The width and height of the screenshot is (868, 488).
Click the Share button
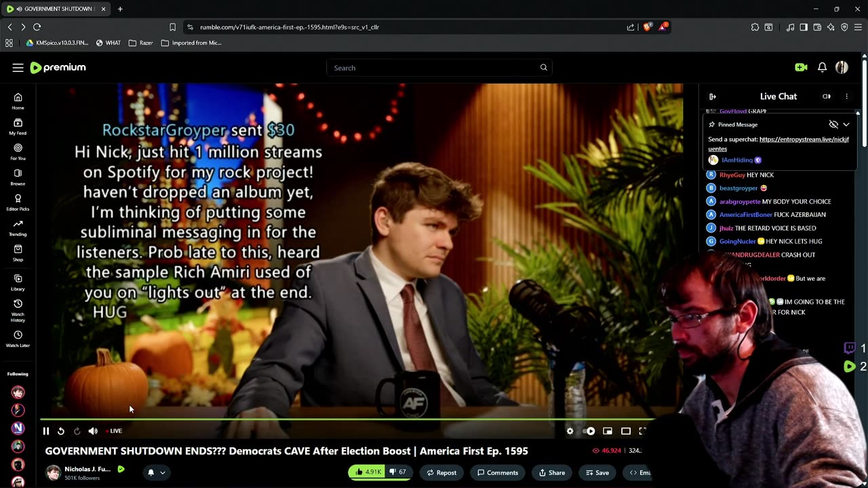(x=551, y=472)
